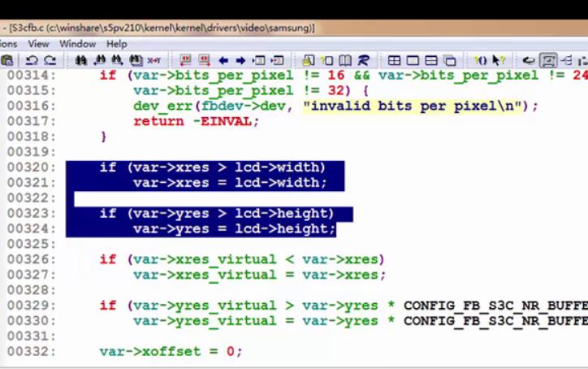Click the number 32 on line 00315
The width and height of the screenshot is (588, 369).
336,90
